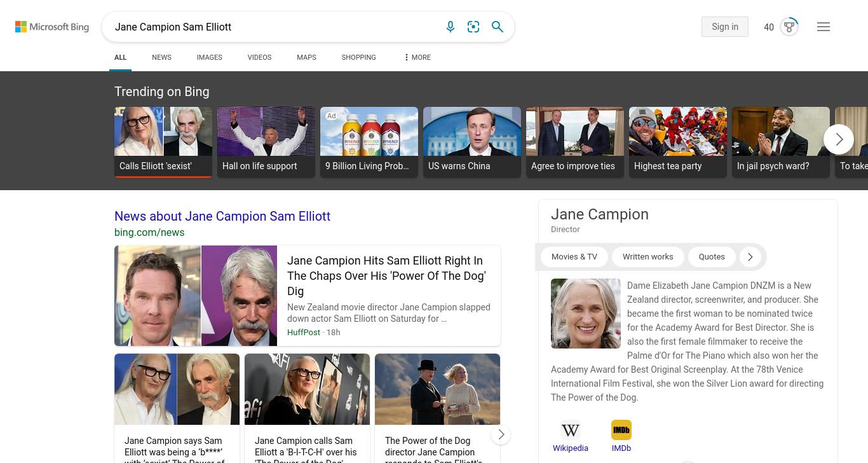Click the IMDb text label
The image size is (868, 463).
tap(621, 448)
